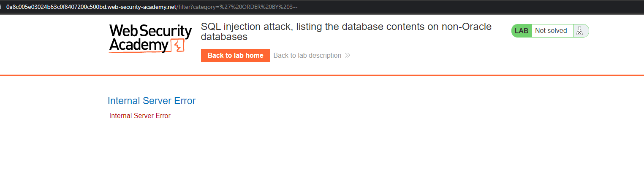Click the blue 'Internal Server Error' heading
The image size is (644, 172).
(x=151, y=101)
